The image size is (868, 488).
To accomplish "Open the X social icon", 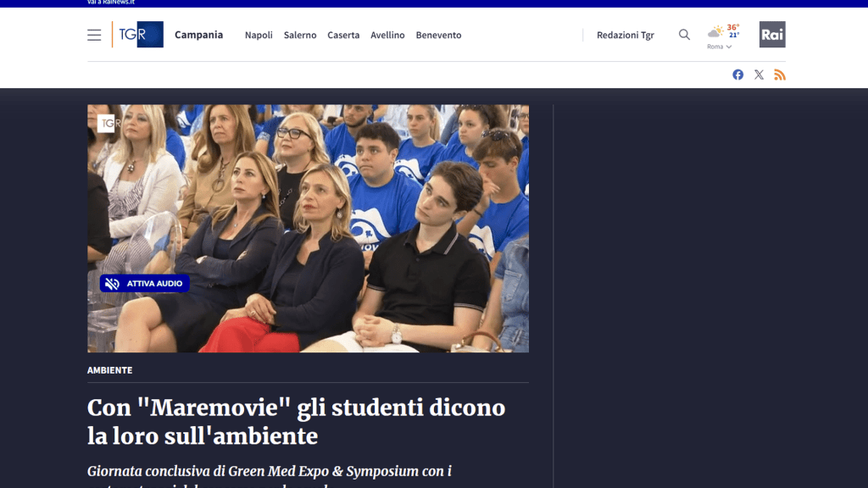I will (x=759, y=75).
